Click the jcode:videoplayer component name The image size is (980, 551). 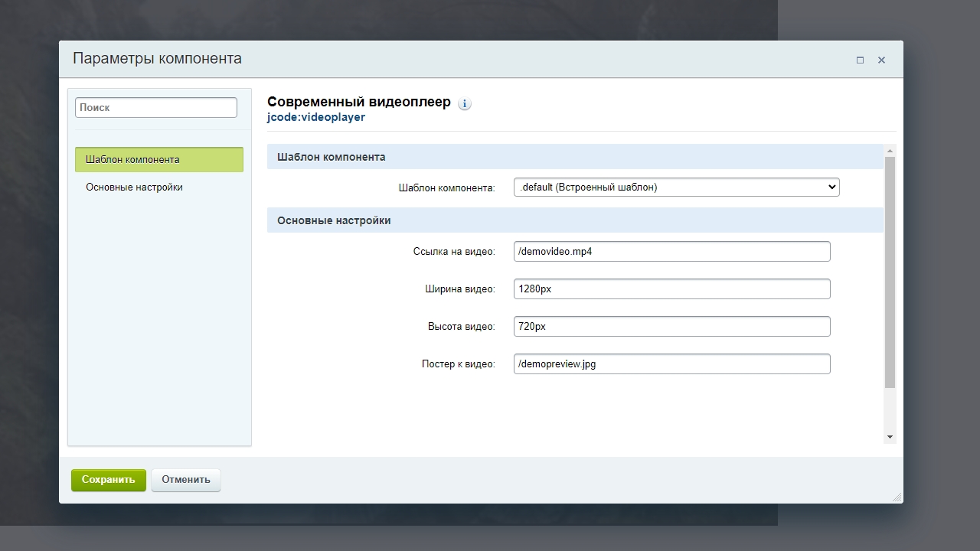pos(316,117)
